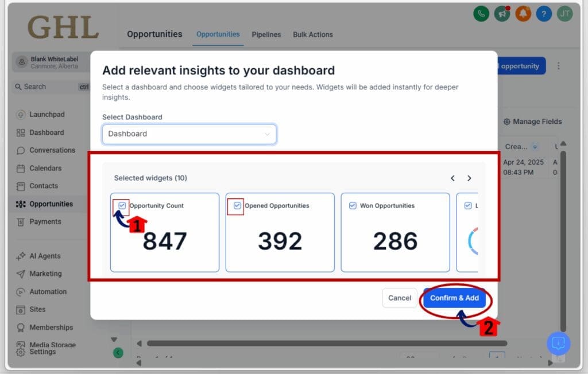The height and width of the screenshot is (374, 588).
Task: Open the Select Dashboard dropdown
Action: tap(189, 134)
